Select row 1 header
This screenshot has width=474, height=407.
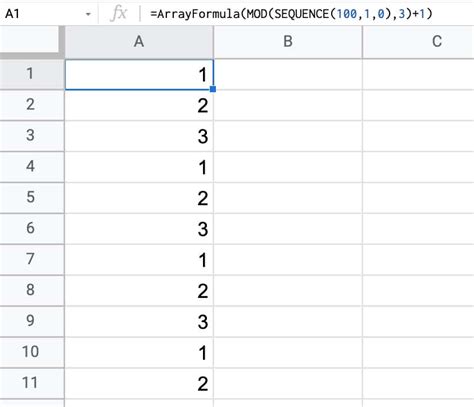coord(32,74)
